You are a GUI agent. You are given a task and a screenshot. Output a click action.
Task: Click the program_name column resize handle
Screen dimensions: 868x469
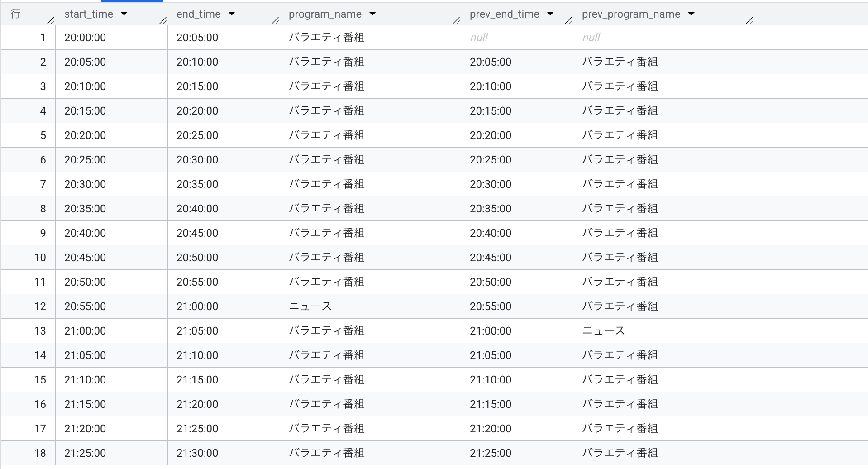tap(456, 20)
